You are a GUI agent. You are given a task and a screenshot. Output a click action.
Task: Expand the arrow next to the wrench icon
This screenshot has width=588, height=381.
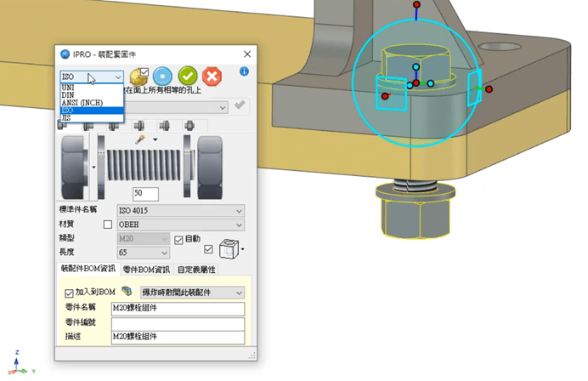155,139
